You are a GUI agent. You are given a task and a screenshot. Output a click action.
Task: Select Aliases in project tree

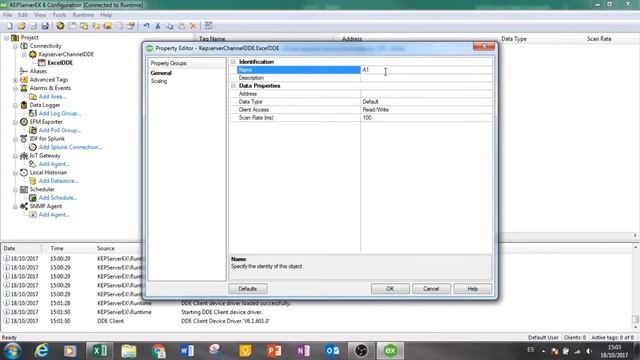click(38, 71)
